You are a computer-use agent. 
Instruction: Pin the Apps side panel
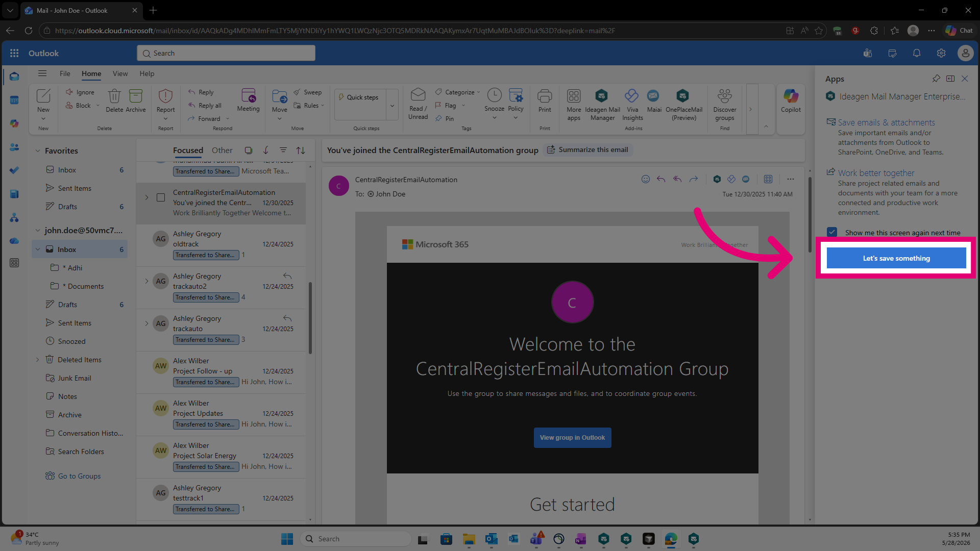936,79
